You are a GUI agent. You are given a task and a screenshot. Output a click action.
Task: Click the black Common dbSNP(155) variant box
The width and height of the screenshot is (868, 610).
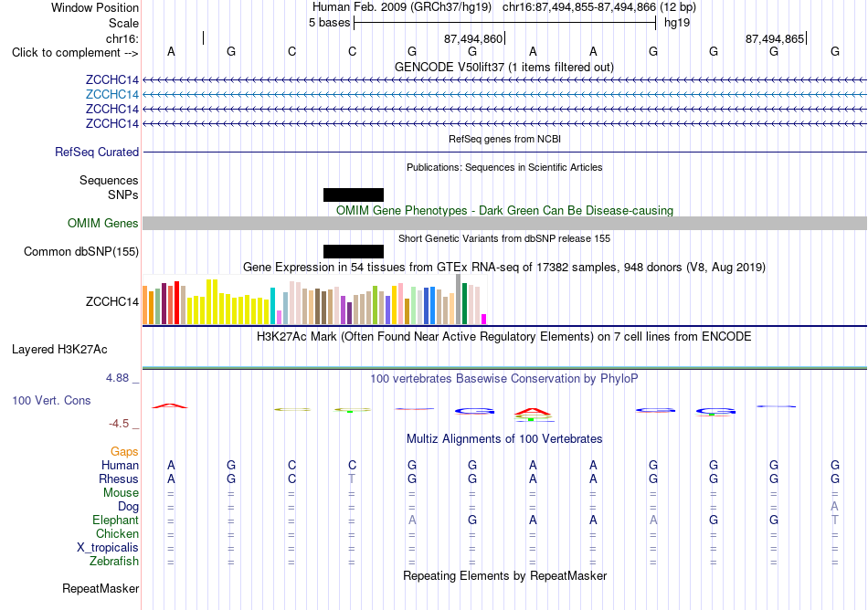point(354,252)
